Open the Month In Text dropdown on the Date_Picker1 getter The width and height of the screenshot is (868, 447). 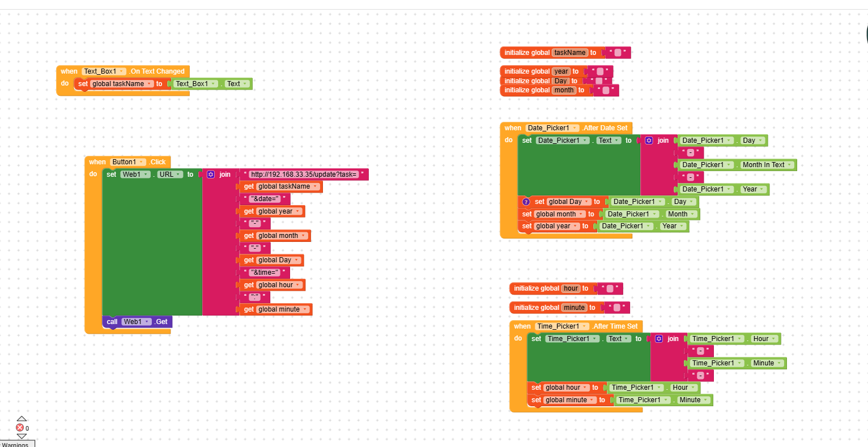tap(788, 164)
